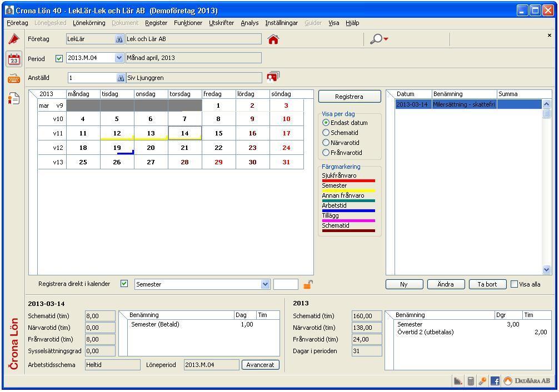The width and height of the screenshot is (559, 392).
Task: Open the Funktioner menu
Action: pyautogui.click(x=188, y=23)
